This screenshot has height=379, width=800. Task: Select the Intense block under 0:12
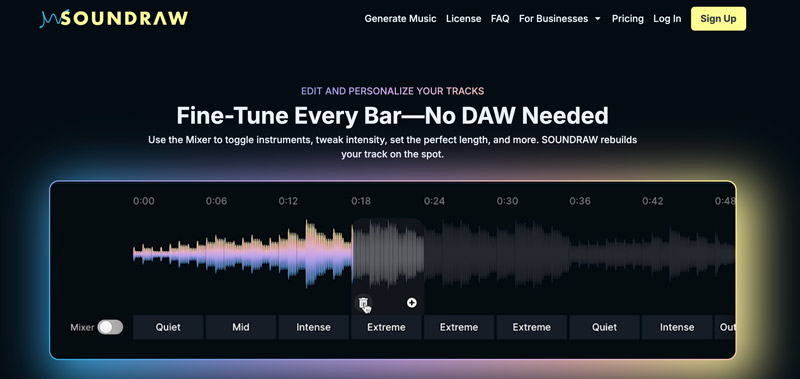coord(314,327)
